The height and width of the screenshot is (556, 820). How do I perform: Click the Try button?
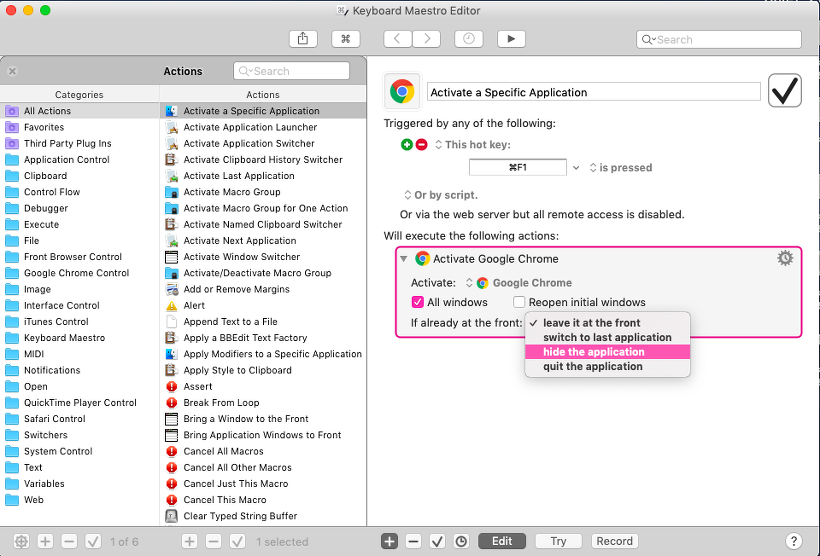tap(559, 541)
